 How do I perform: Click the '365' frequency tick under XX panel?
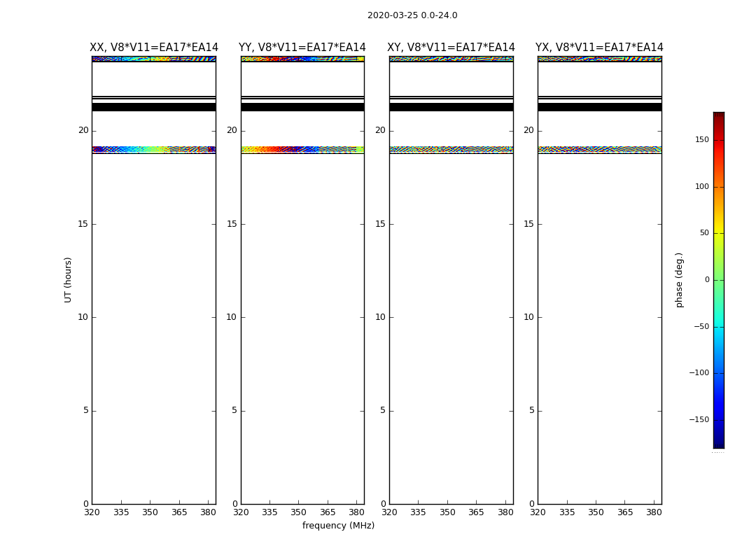pyautogui.click(x=179, y=512)
